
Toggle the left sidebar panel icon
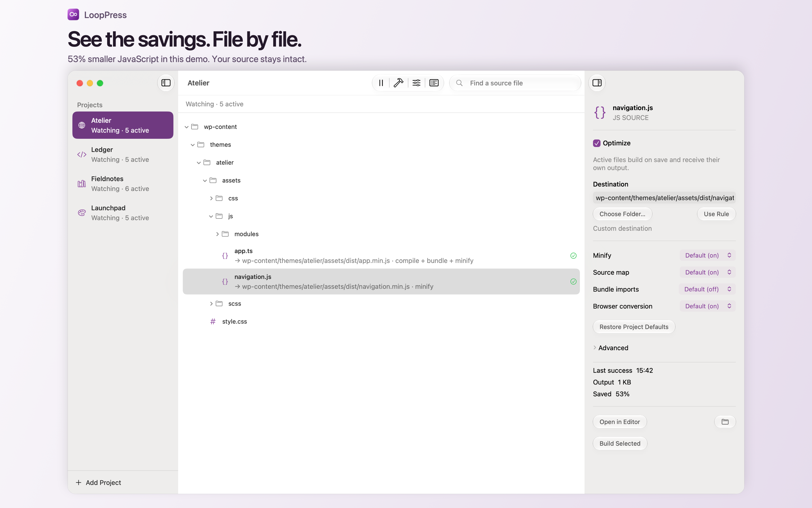coord(166,83)
